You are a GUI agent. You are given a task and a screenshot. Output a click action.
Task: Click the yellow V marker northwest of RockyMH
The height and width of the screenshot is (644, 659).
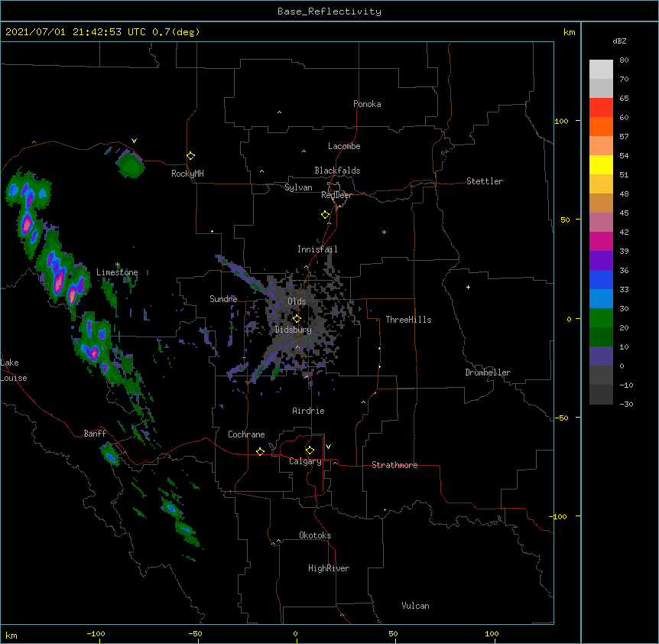pos(134,141)
